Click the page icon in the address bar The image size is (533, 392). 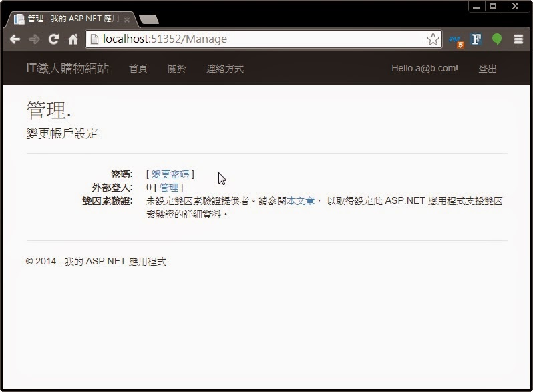(94, 39)
